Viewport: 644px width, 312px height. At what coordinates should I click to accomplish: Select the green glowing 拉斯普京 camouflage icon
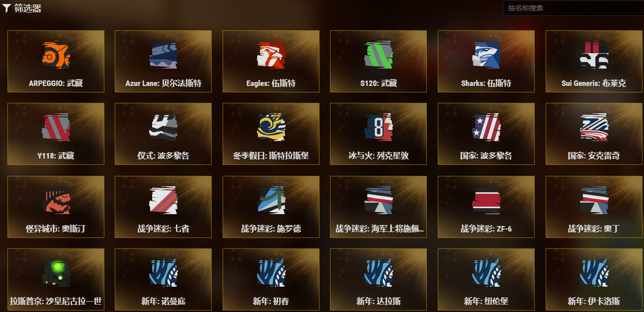coord(56,273)
